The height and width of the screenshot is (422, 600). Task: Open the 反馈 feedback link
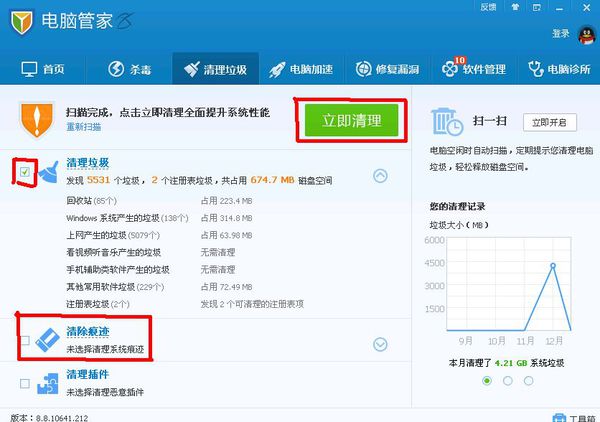tap(488, 7)
